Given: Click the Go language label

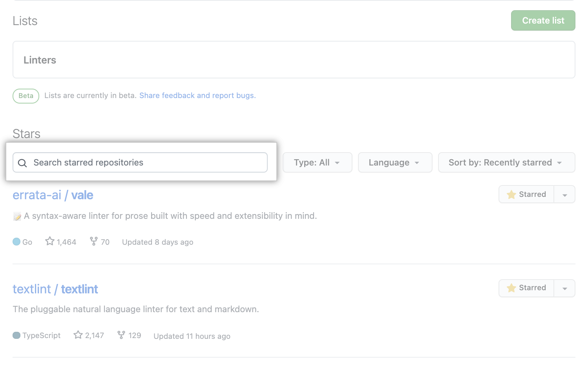Looking at the screenshot, I should tap(27, 242).
